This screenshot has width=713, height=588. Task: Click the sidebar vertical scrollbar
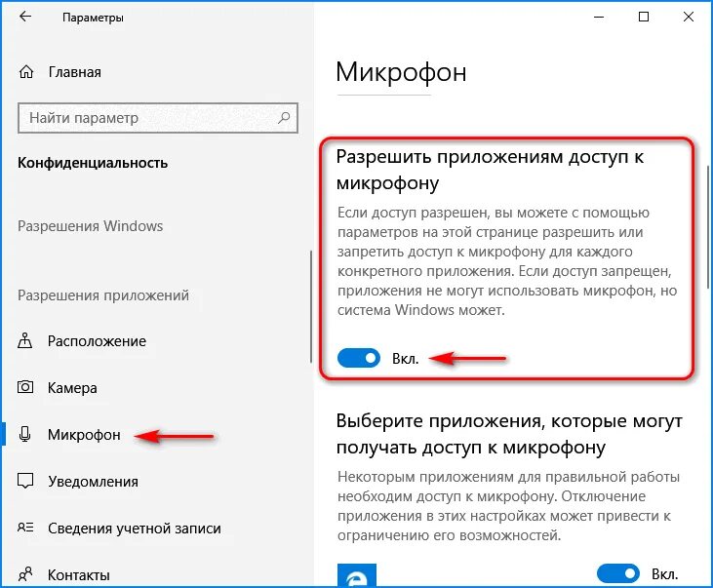[311, 306]
